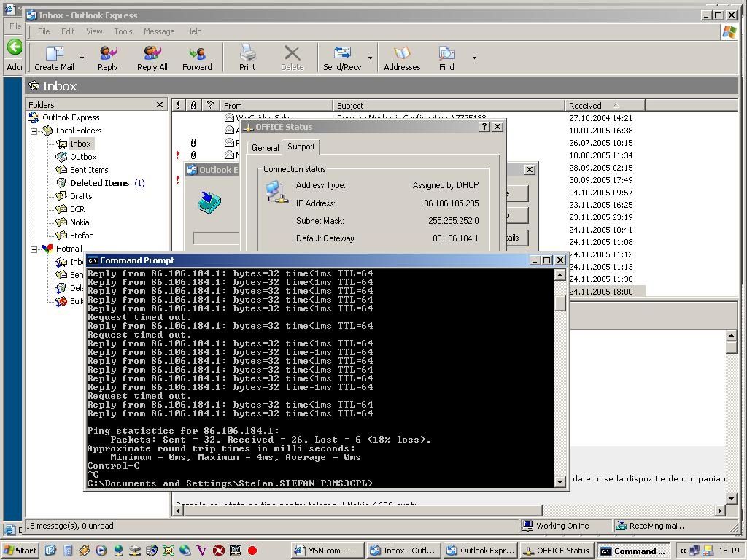This screenshot has width=747, height=560.
Task: Forward the selected message
Action: click(197, 58)
